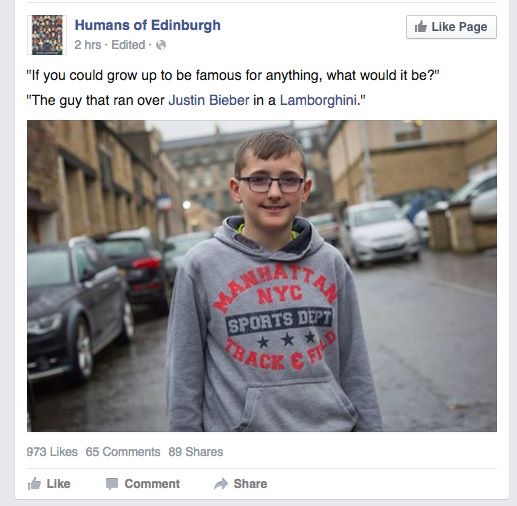Select the Comment text label under post

(152, 484)
